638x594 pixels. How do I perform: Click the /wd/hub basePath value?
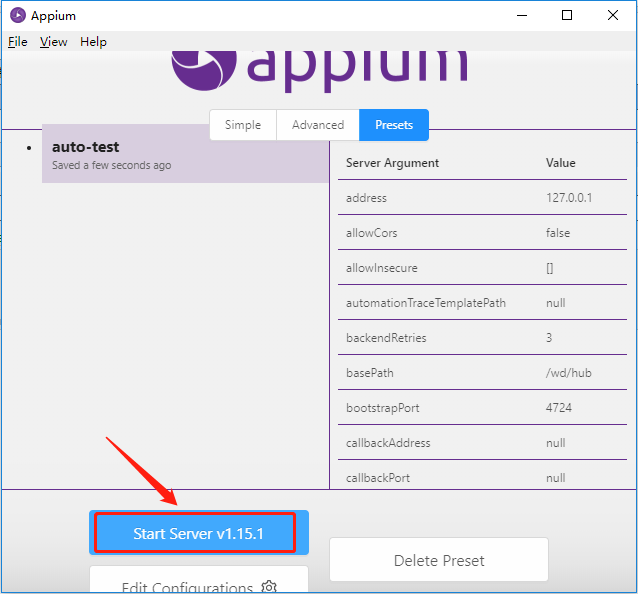click(x=568, y=373)
